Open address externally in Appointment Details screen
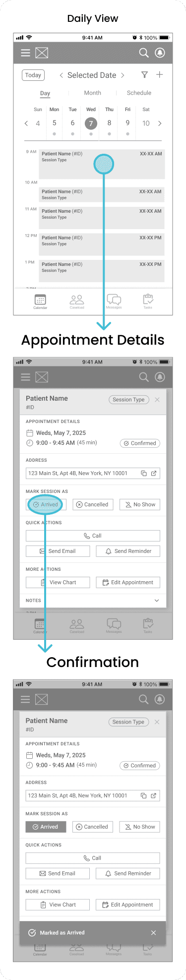Screen dimensions: 186x980 pyautogui.click(x=154, y=473)
